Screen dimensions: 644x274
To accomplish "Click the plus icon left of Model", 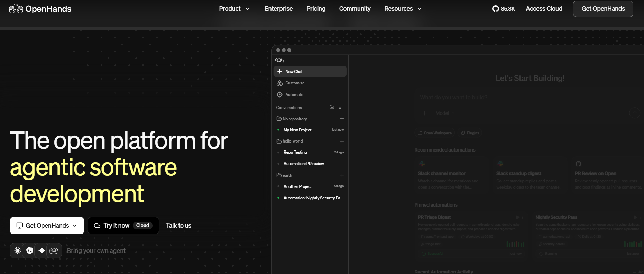I will [x=425, y=113].
